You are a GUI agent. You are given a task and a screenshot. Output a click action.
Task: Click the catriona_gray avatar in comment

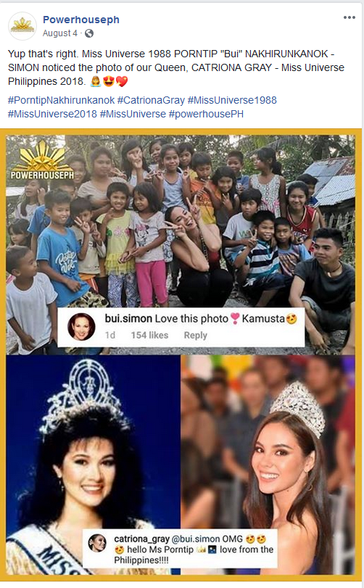[x=97, y=543]
